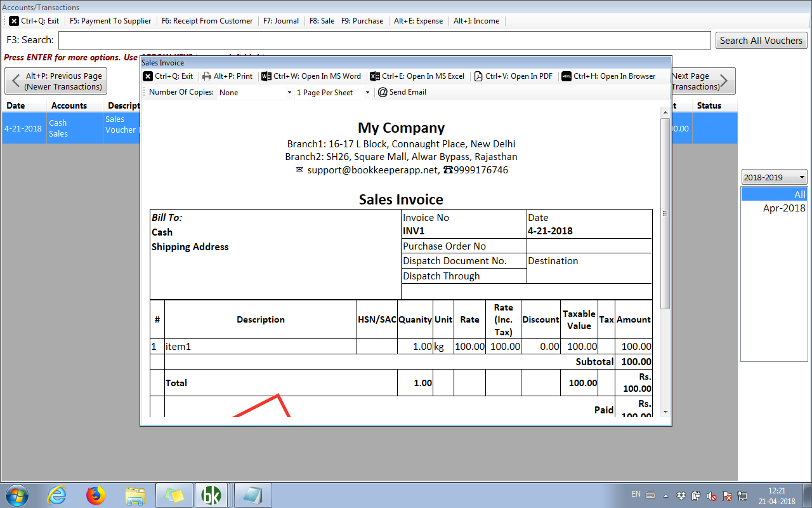This screenshot has width=812, height=508.
Task: Switch to Book Keeper app in taskbar
Action: 212,495
